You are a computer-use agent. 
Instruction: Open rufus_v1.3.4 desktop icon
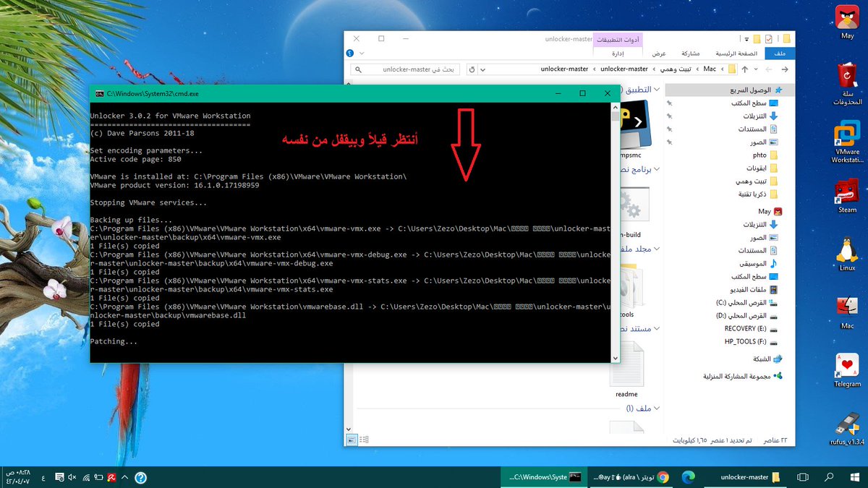847,429
